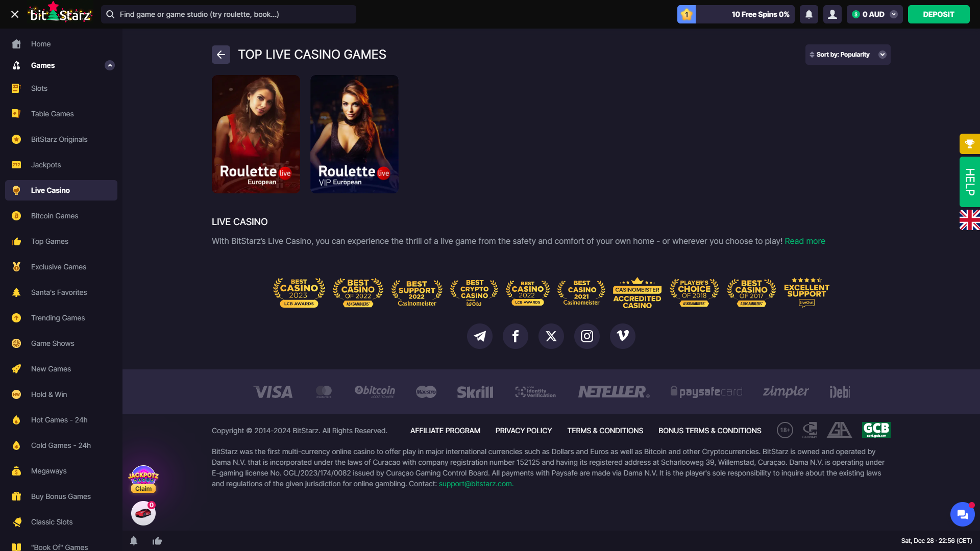The image size is (980, 551).
Task: Click Jackpotz Claim button
Action: click(x=143, y=489)
